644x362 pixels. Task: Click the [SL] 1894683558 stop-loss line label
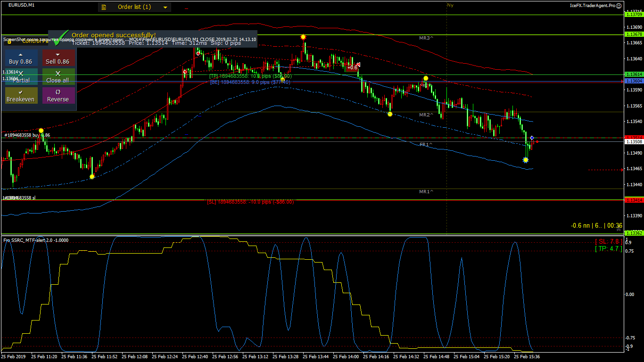250,202
